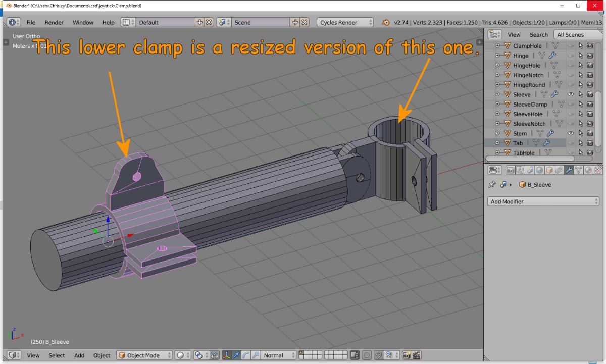
Task: Toggle visibility eye for Stem object
Action: 571,133
